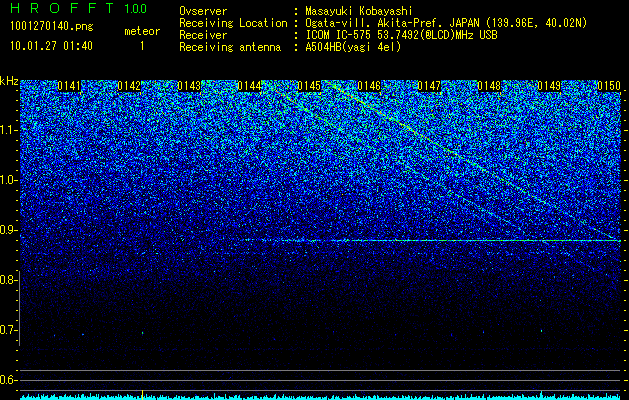Click the 'Receiving Location' label

(233, 23)
